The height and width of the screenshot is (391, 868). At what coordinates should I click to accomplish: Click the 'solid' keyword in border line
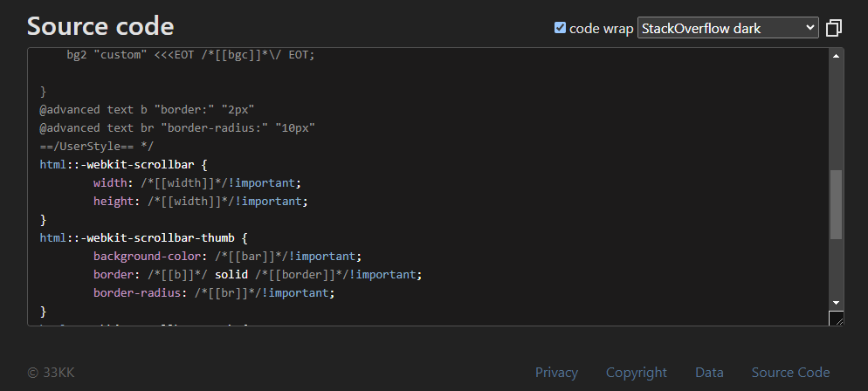click(x=231, y=274)
